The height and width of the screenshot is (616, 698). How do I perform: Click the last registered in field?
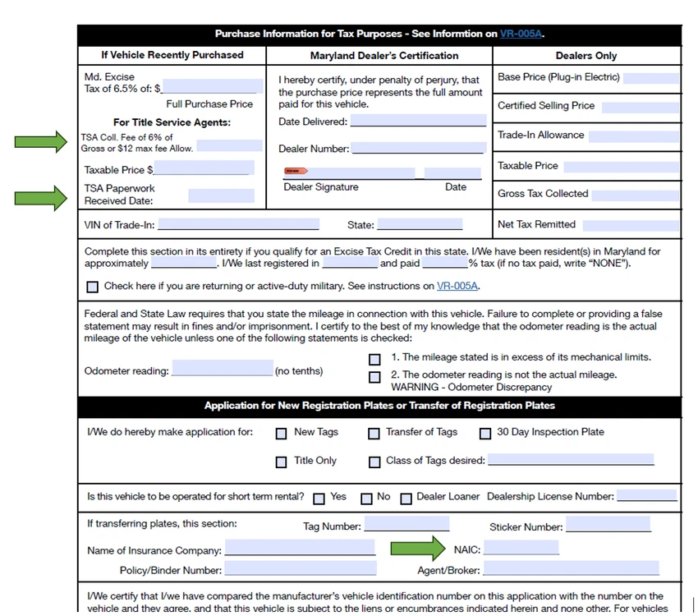351,262
